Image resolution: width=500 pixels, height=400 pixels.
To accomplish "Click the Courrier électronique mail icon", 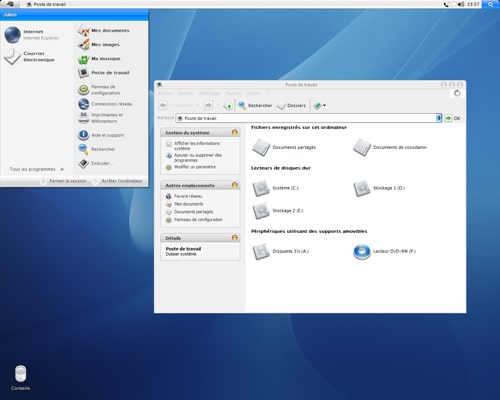I will point(12,57).
